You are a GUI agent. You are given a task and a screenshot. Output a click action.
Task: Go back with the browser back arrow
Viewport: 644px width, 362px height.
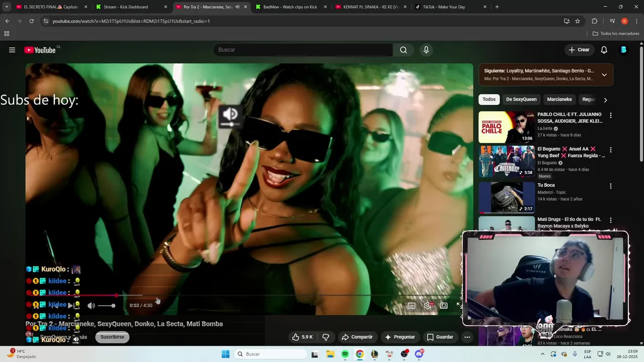click(7, 21)
